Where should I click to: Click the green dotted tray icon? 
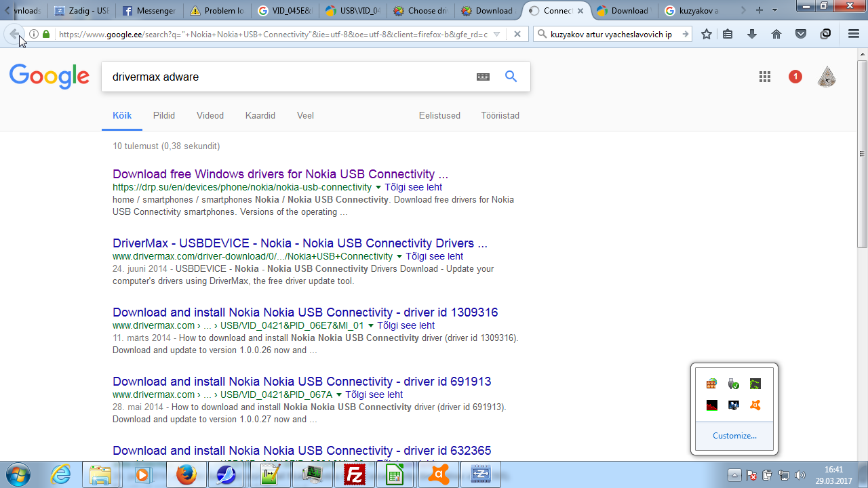pos(755,384)
